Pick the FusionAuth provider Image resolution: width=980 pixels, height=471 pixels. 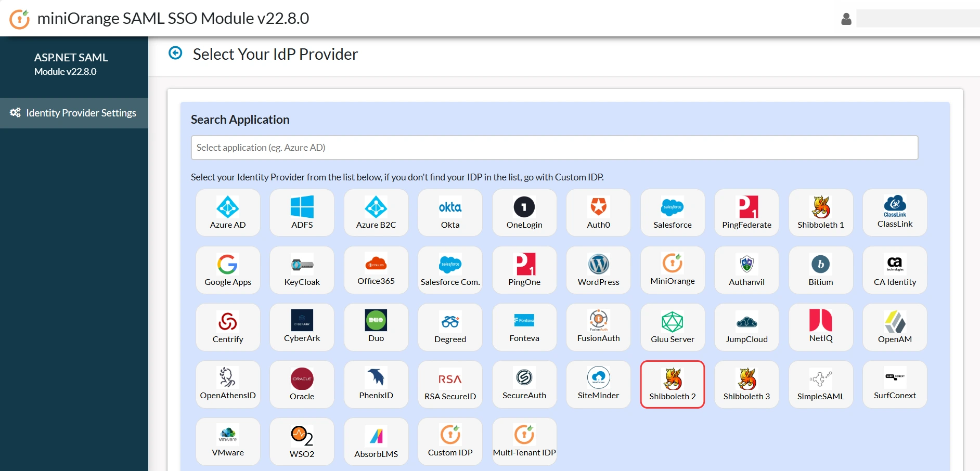point(599,327)
